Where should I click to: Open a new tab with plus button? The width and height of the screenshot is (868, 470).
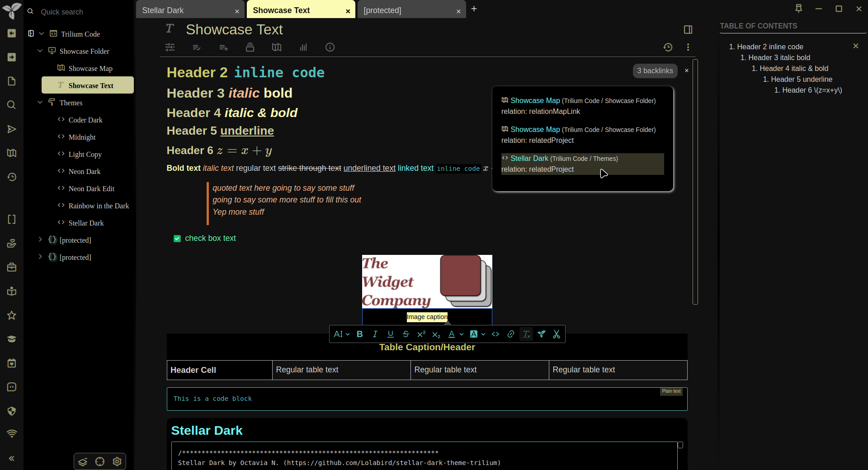tap(474, 9)
